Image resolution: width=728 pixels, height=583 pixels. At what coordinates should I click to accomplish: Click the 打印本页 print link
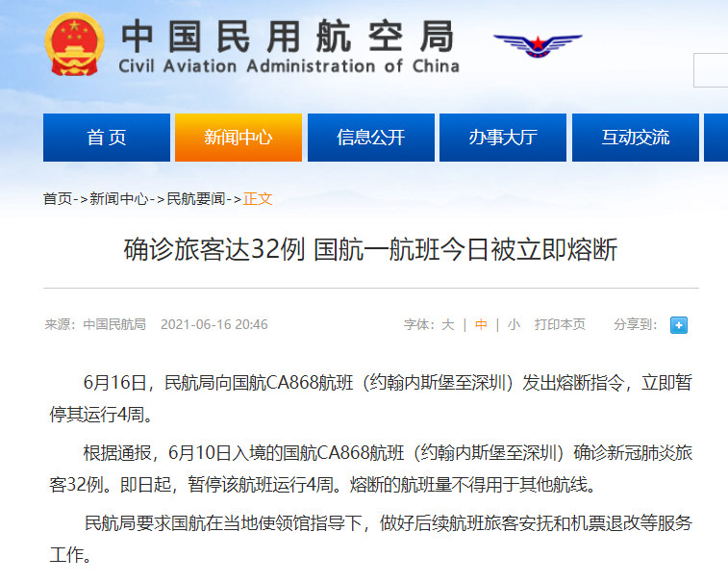560,324
